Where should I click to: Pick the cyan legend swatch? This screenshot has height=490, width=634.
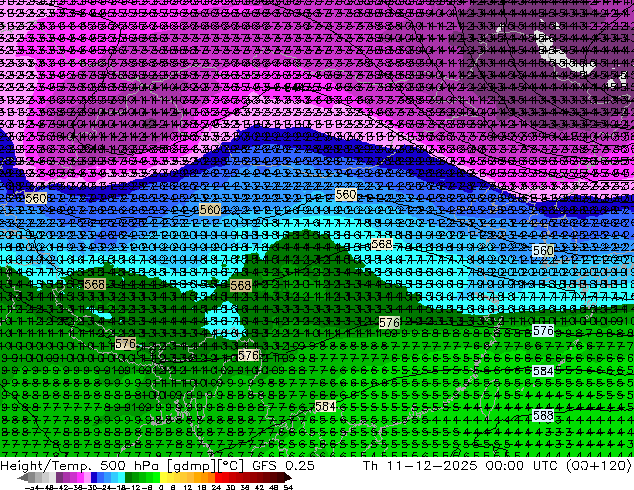(x=121, y=477)
